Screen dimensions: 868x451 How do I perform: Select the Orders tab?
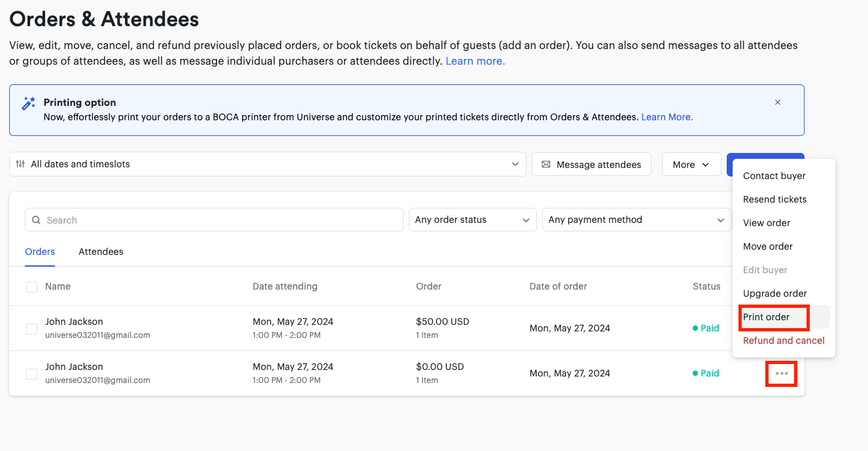(x=40, y=252)
